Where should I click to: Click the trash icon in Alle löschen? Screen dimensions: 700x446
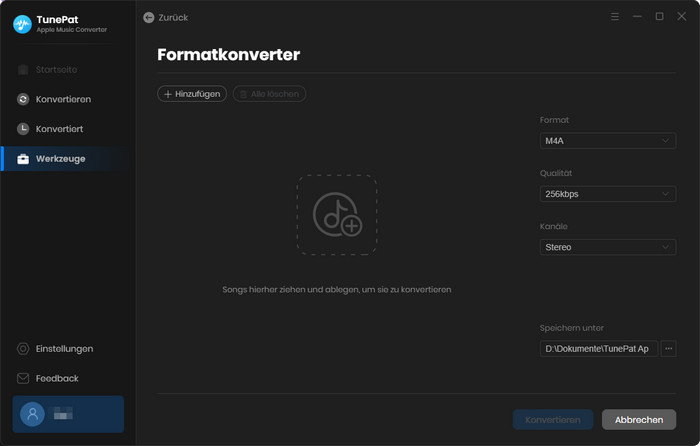coord(243,94)
